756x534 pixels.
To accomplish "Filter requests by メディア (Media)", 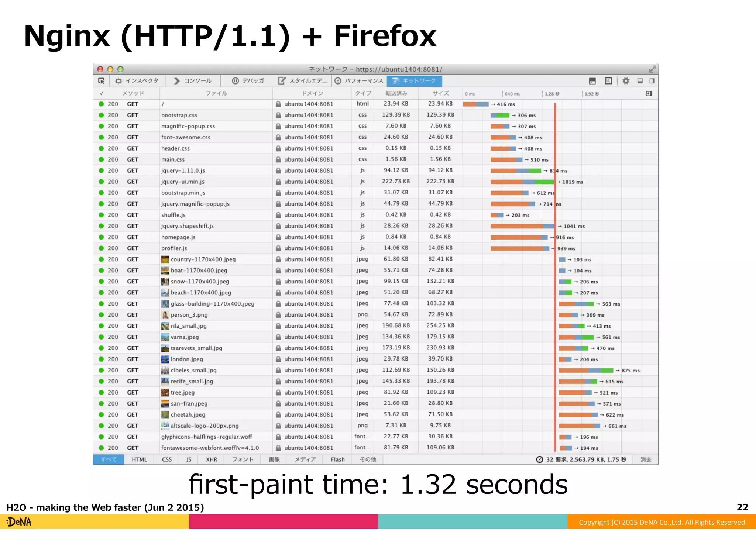I will coord(305,459).
